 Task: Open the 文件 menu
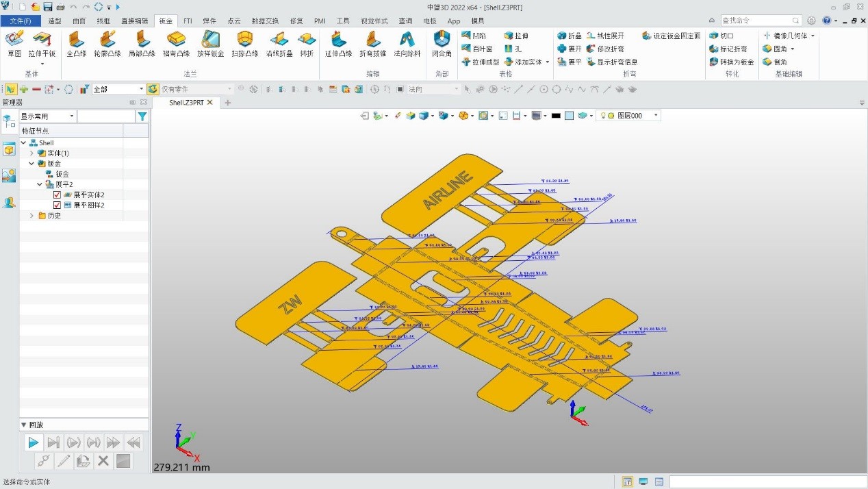[x=21, y=21]
